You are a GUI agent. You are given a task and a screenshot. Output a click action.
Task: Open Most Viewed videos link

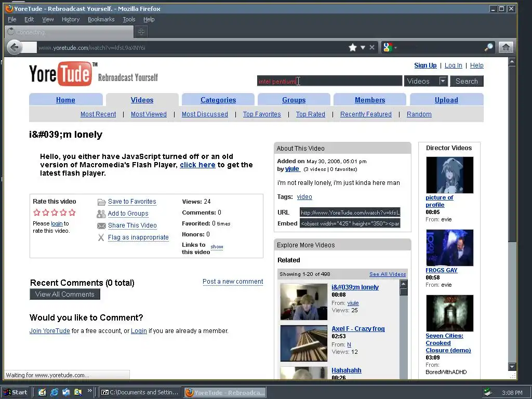pos(149,114)
